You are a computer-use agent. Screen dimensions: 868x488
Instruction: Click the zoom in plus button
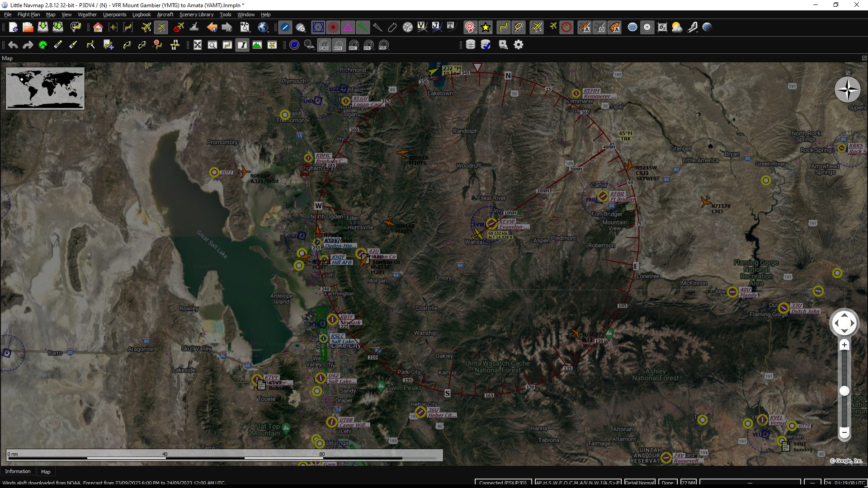point(844,345)
